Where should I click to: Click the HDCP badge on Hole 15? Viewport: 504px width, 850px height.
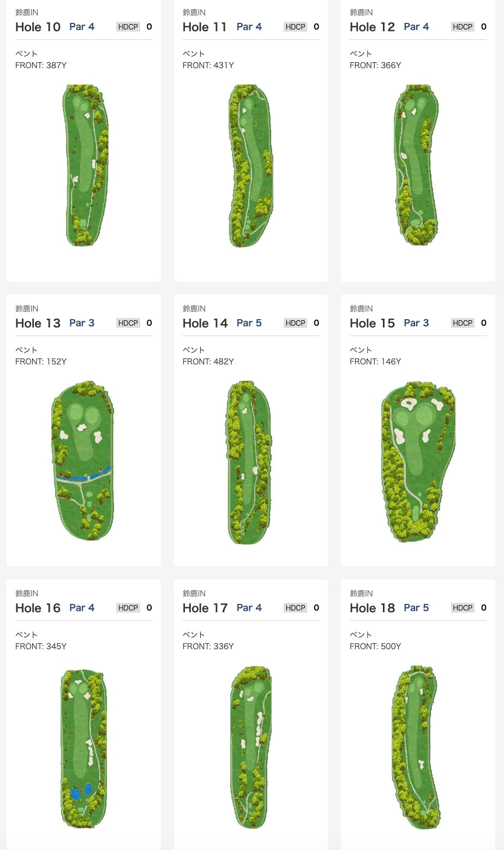pyautogui.click(x=463, y=323)
